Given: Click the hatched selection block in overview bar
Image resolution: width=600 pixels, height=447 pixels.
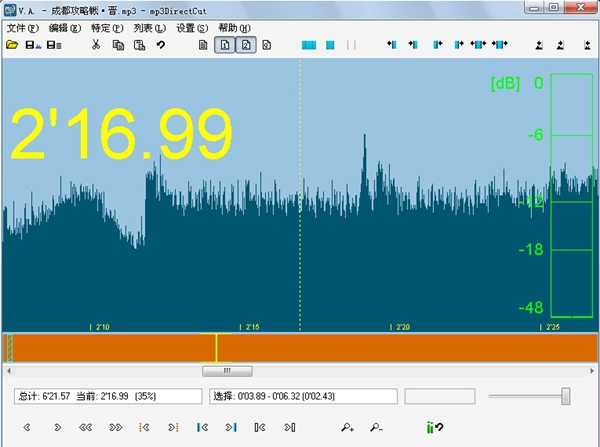Looking at the screenshot, I should click(x=10, y=347).
